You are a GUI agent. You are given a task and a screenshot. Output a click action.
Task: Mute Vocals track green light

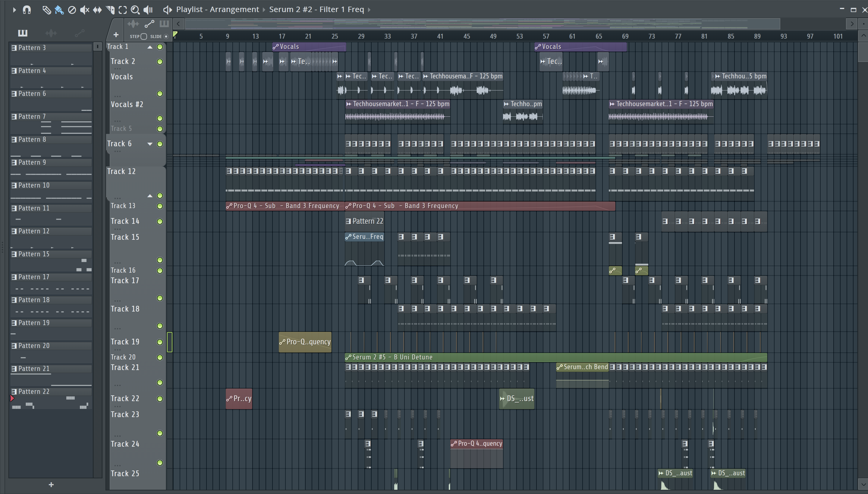click(x=160, y=93)
